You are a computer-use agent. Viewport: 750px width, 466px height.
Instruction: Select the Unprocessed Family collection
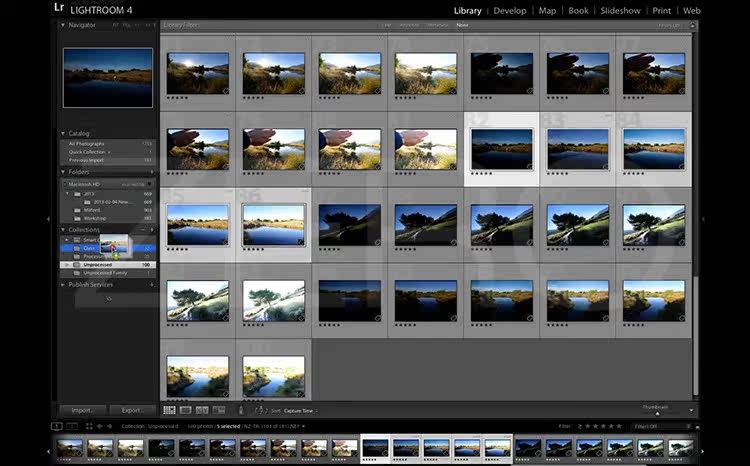(108, 273)
